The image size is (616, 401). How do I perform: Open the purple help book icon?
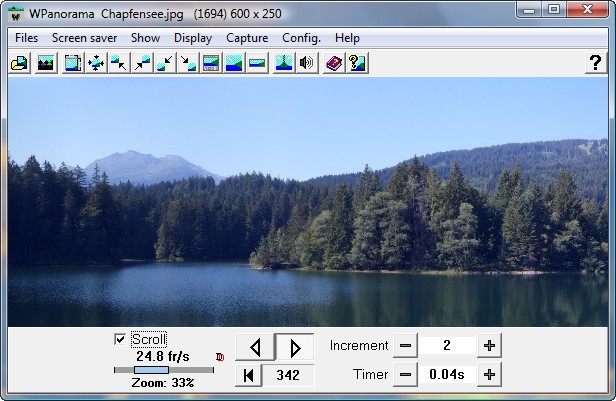(x=334, y=63)
